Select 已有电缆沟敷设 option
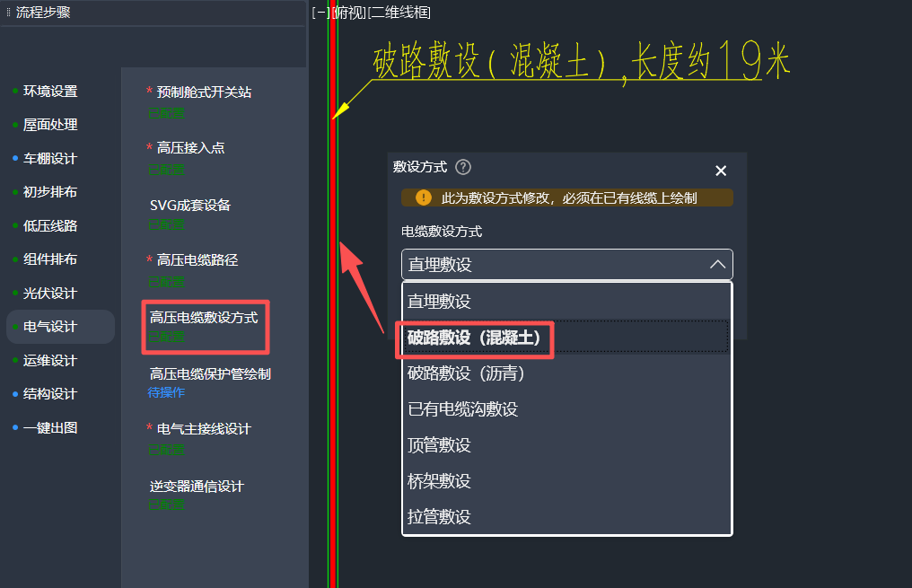Image resolution: width=912 pixels, height=588 pixels. [462, 409]
